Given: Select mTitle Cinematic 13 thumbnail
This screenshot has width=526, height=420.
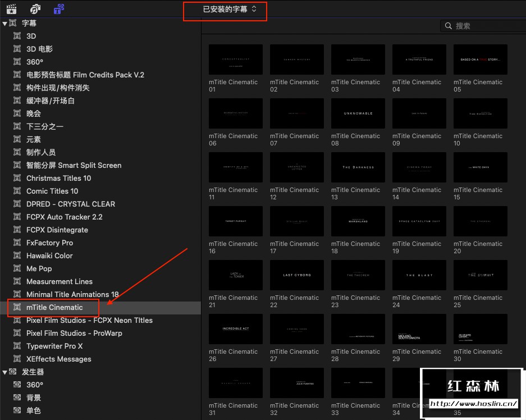Looking at the screenshot, I should click(x=358, y=167).
